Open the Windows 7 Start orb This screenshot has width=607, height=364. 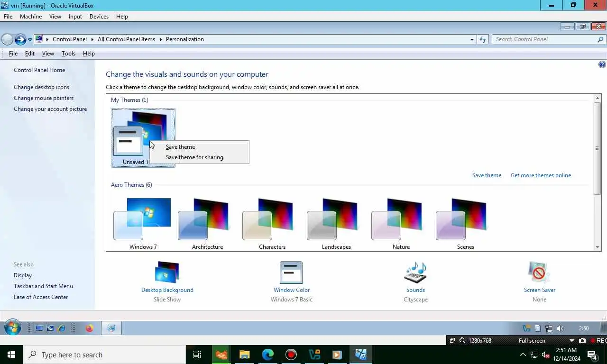(x=12, y=328)
